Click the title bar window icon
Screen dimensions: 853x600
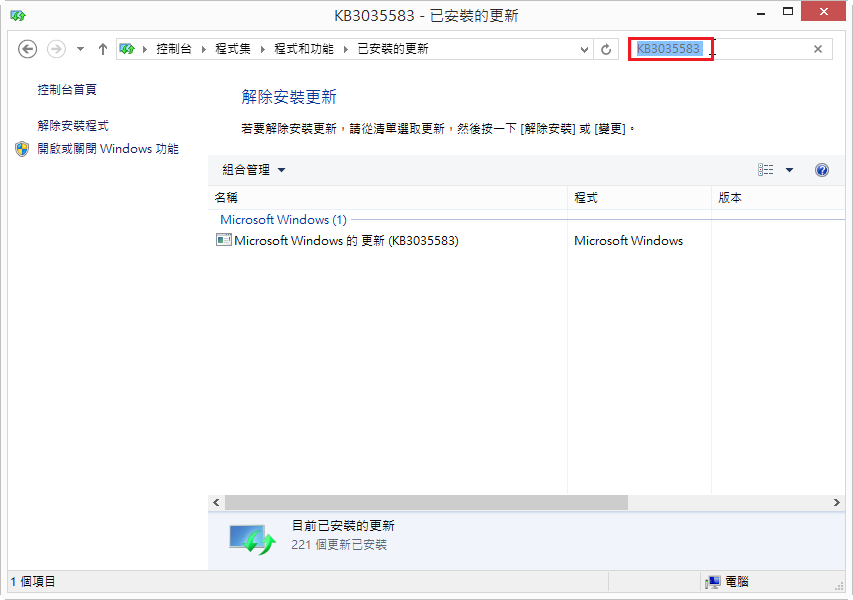point(18,16)
